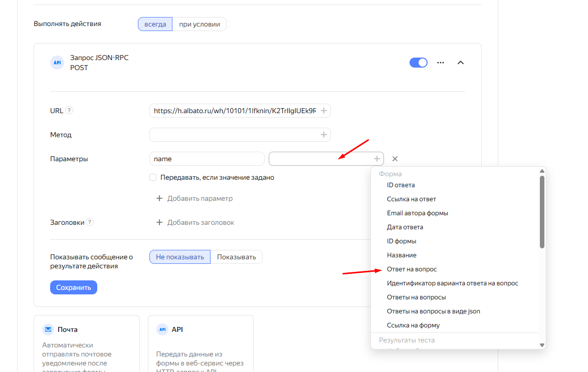588x372 pixels.
Task: Click the parameter name input field
Action: point(207,159)
